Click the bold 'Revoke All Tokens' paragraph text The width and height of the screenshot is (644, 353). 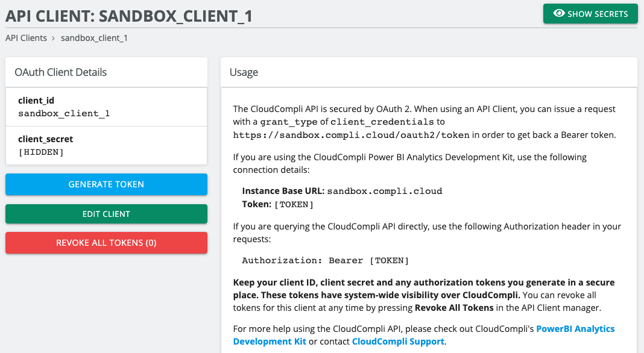[454, 308]
